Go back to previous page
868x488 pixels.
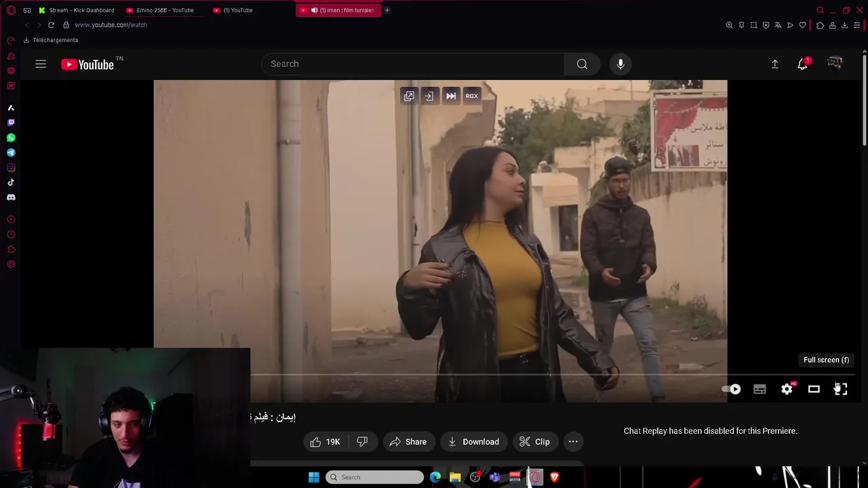click(x=26, y=25)
